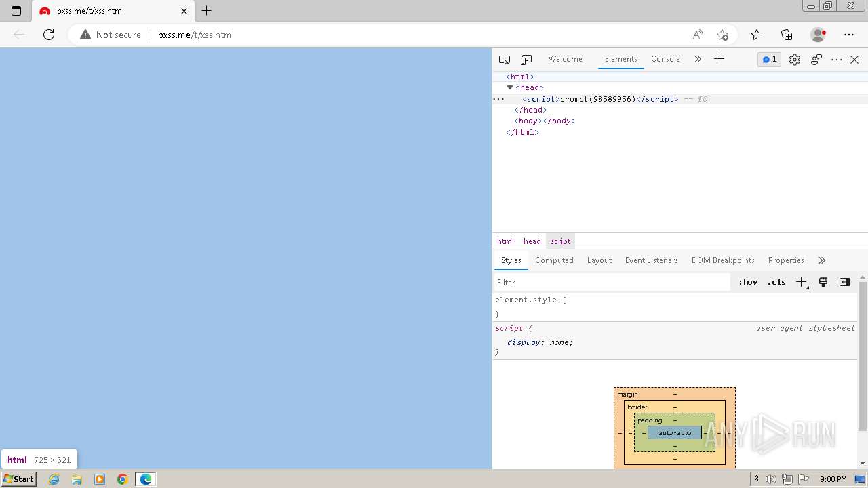Select the script prompt(98589956) node
The image size is (868, 488).
pos(600,99)
